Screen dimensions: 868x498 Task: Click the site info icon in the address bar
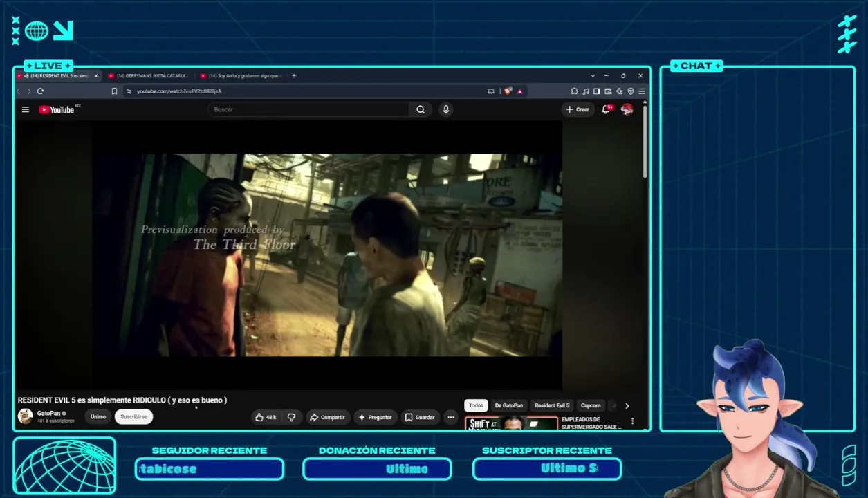tap(129, 91)
